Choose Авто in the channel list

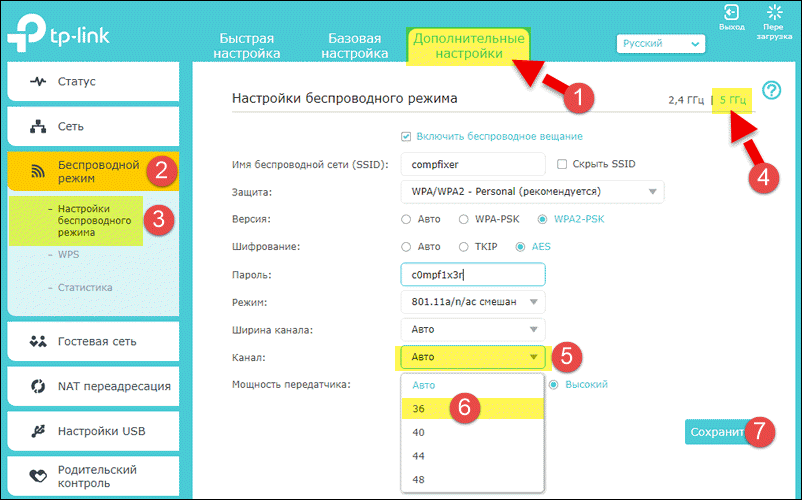point(473,385)
